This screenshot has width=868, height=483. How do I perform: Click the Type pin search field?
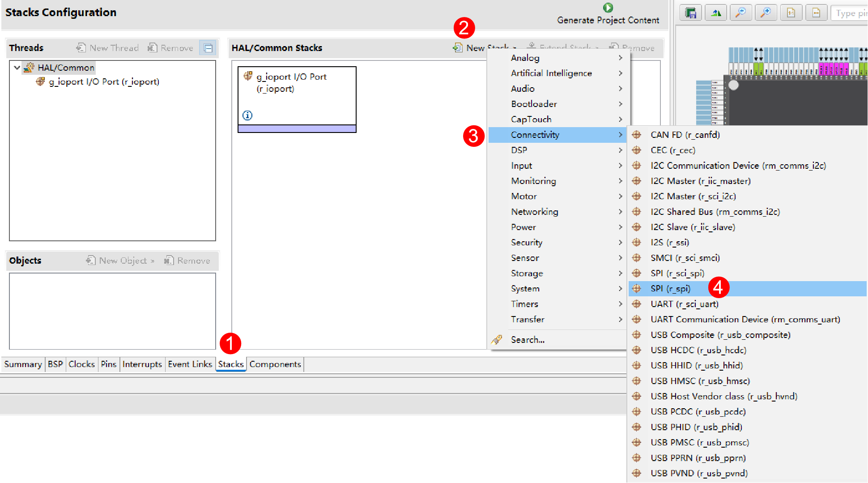[x=849, y=13]
